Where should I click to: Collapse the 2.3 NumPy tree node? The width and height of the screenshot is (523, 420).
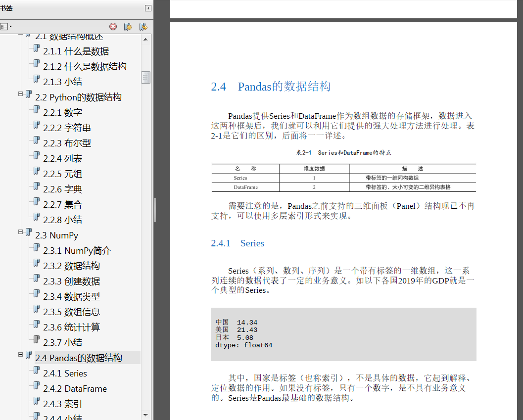coord(20,232)
